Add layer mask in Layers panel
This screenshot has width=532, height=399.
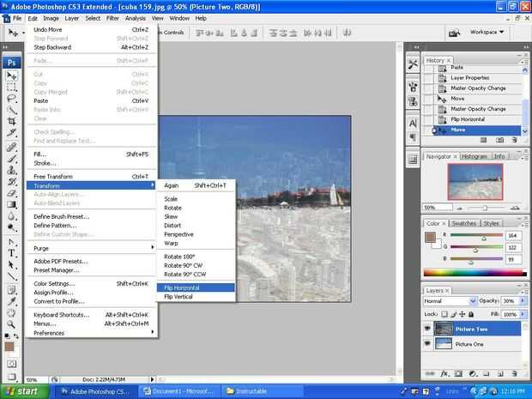tap(458, 374)
